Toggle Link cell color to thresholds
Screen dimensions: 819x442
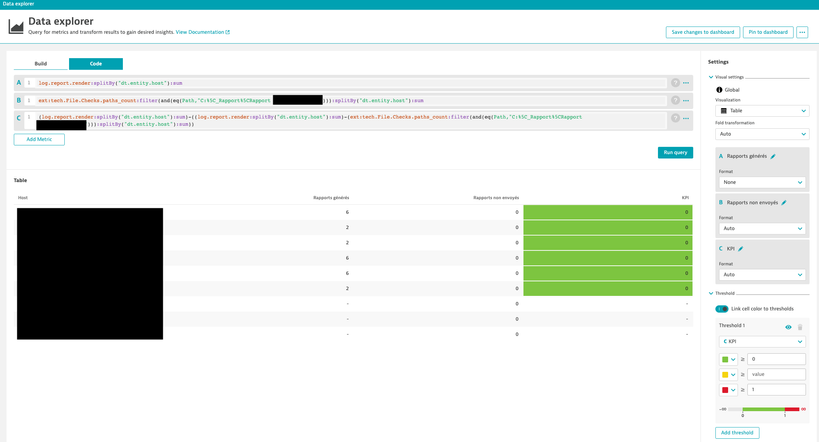click(x=722, y=309)
